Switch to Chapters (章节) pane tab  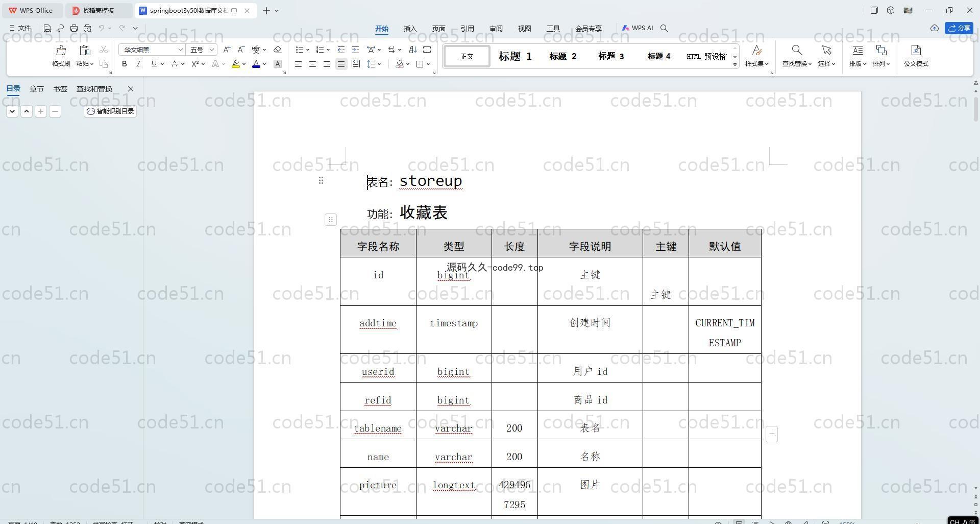[36, 89]
